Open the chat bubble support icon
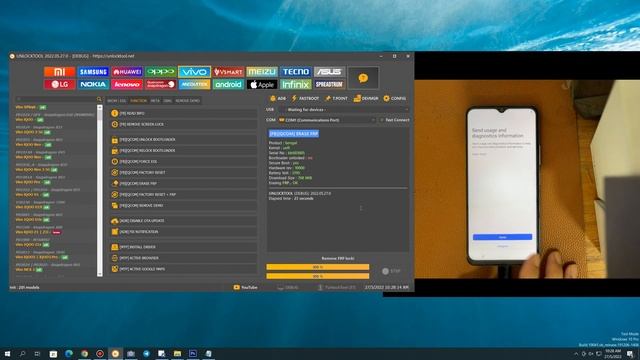This screenshot has width=640, height=360. [363, 78]
